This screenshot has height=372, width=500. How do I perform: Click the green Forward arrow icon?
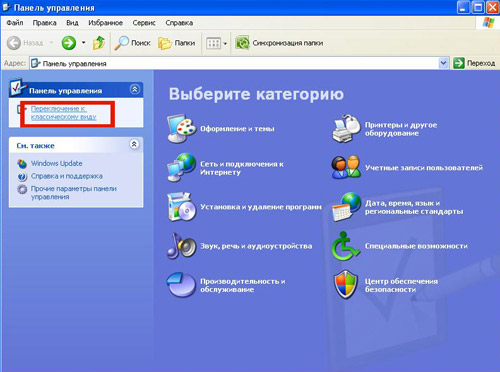[69, 43]
